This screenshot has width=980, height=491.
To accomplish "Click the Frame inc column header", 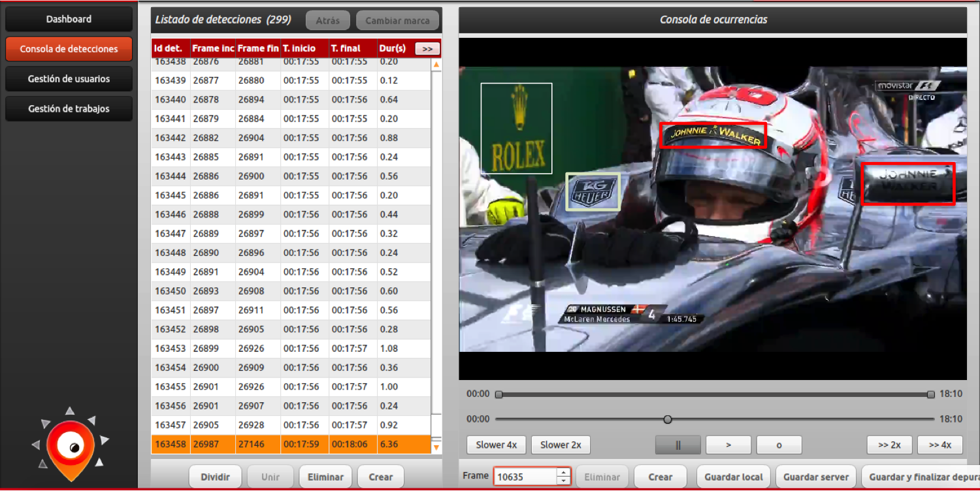I will coord(212,48).
